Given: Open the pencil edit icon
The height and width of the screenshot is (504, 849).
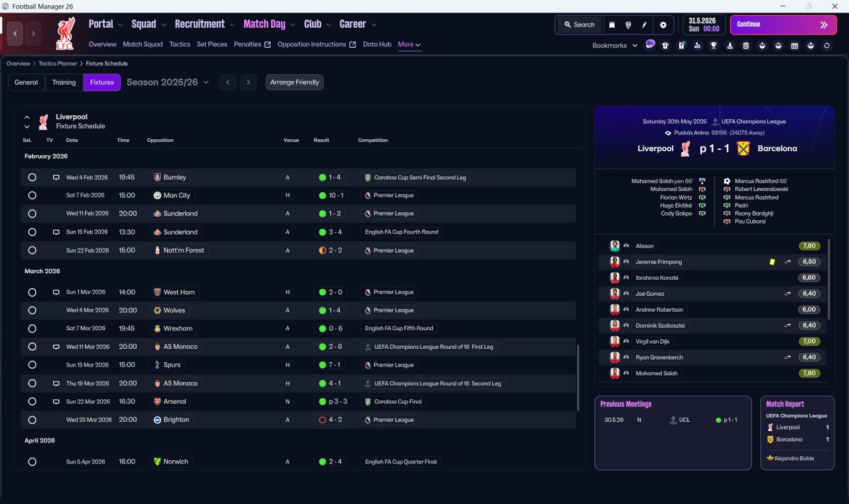Looking at the screenshot, I should pos(644,25).
